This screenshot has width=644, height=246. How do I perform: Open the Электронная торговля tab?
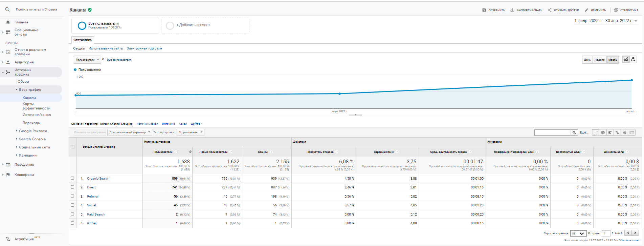144,48
